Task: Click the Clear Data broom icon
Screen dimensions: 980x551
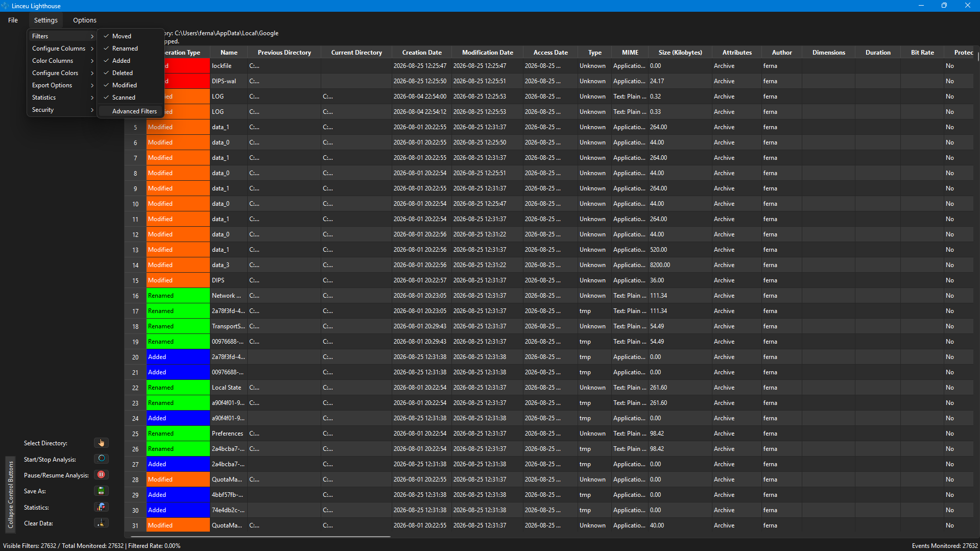Action: click(x=101, y=523)
